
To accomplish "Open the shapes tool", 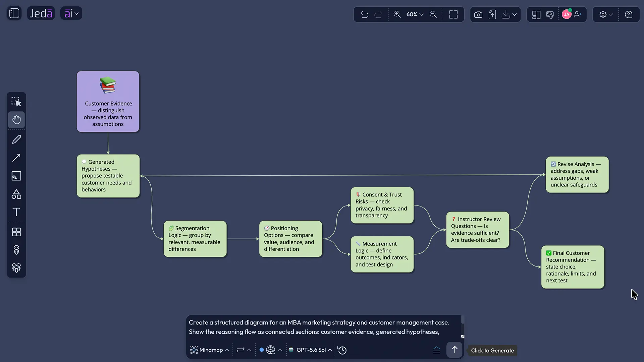I will click(x=16, y=194).
